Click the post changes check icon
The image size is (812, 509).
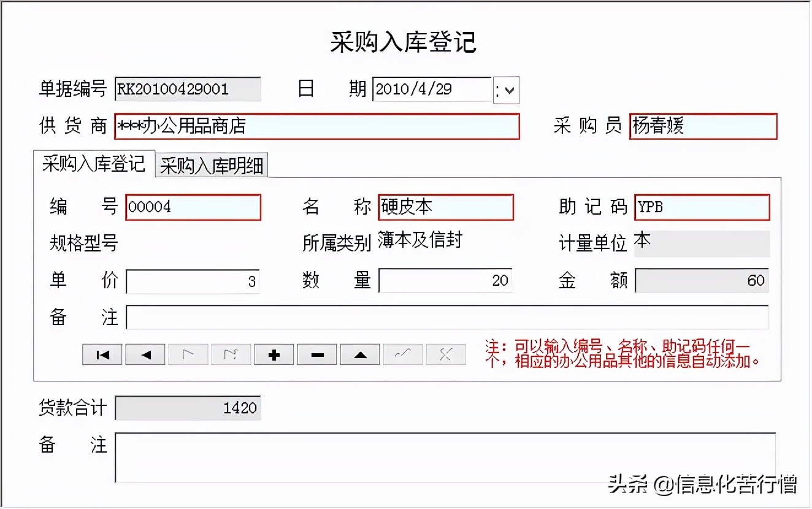point(402,354)
